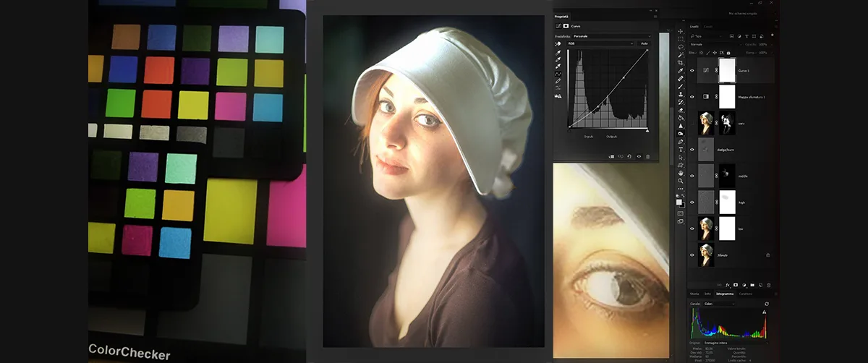Hide the dodge/burn layer
Image resolution: width=868 pixels, height=363 pixels.
[692, 149]
